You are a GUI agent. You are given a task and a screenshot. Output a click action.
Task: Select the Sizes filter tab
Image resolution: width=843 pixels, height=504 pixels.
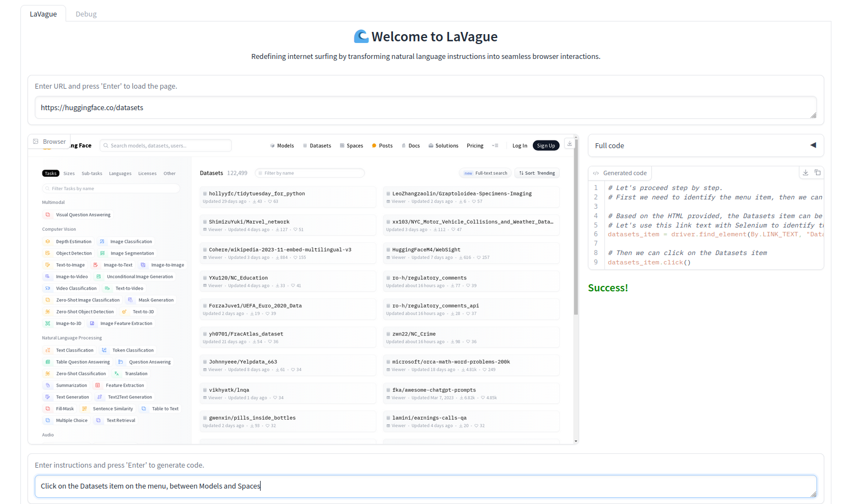point(69,174)
